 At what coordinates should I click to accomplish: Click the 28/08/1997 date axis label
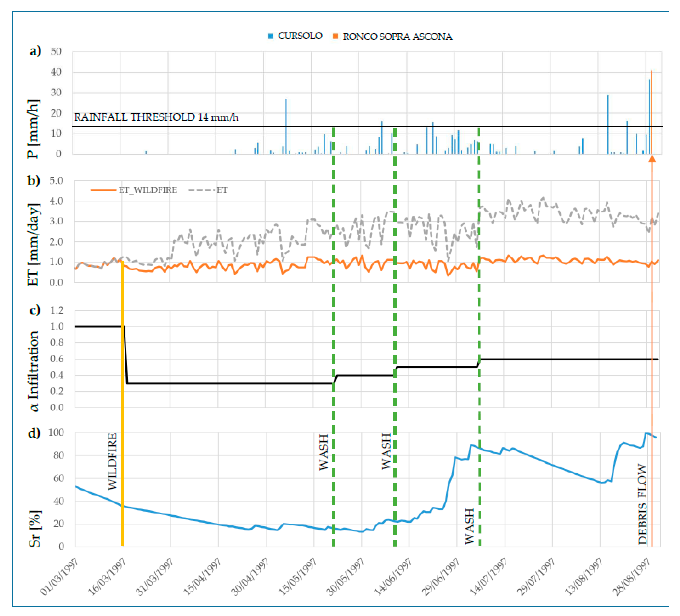tap(631, 577)
